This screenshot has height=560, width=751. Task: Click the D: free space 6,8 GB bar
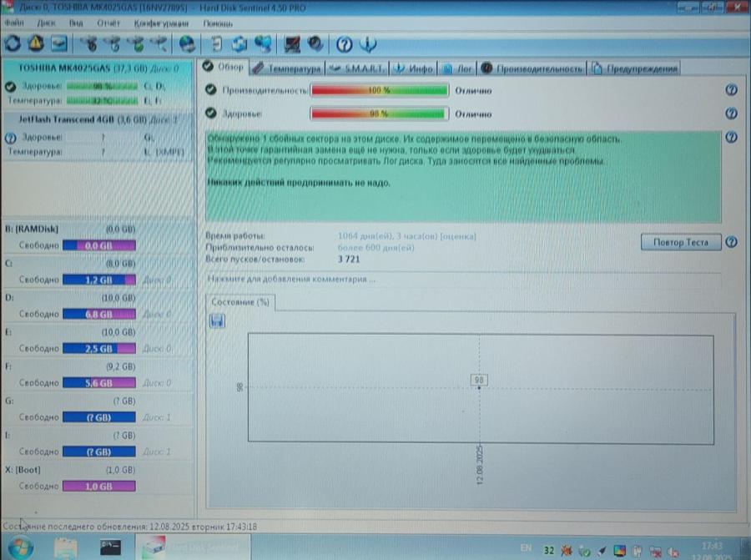click(99, 315)
